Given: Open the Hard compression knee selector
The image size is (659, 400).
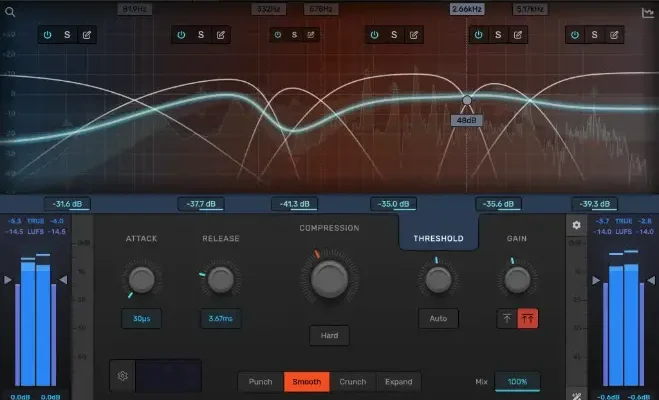Looking at the screenshot, I should click(329, 335).
